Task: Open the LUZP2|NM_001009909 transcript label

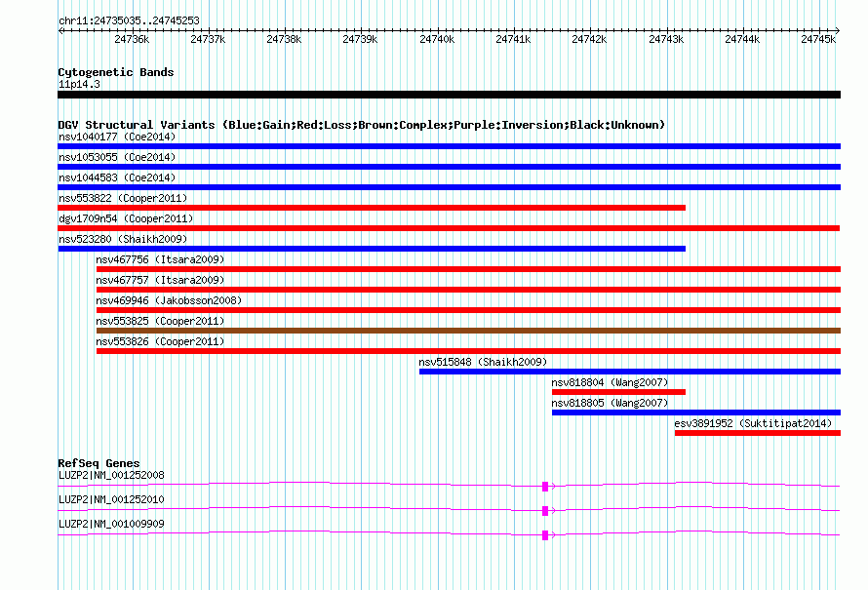Action: 111,524
